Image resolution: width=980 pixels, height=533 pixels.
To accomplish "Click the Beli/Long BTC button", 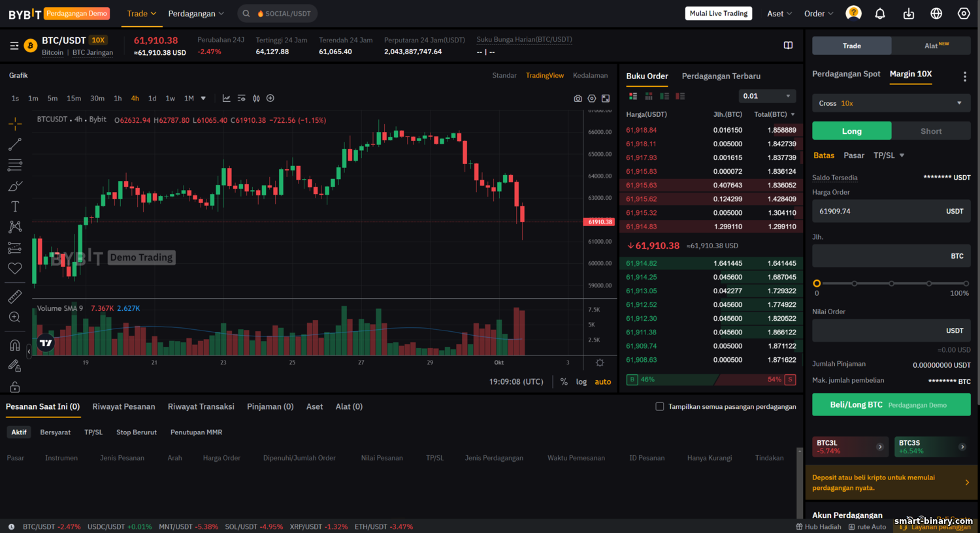I will pos(891,405).
